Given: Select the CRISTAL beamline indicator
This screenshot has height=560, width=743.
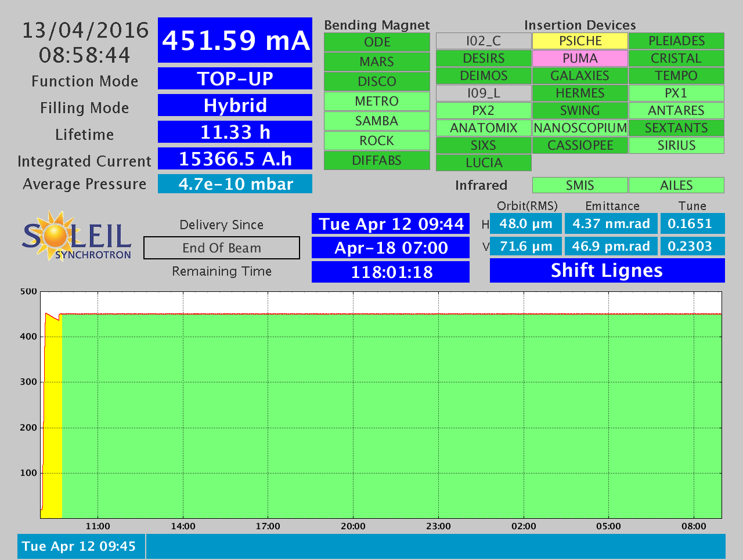Looking at the screenshot, I should tap(676, 59).
